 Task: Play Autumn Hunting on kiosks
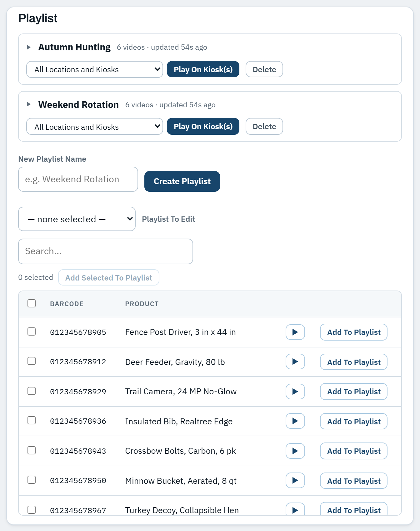pos(203,69)
